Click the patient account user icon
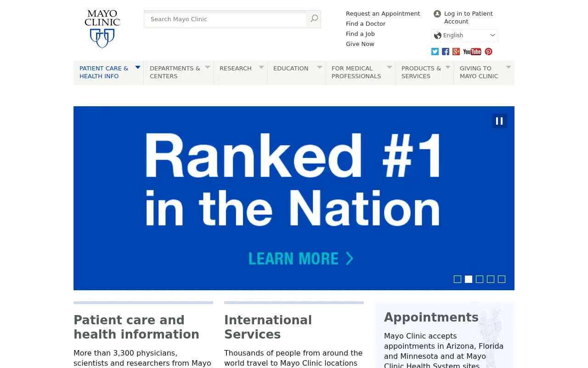 [x=437, y=14]
